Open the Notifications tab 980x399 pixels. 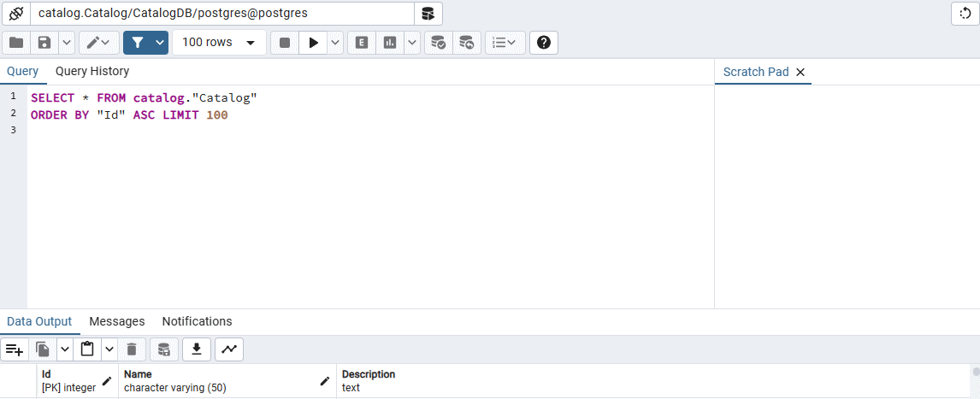(x=197, y=321)
